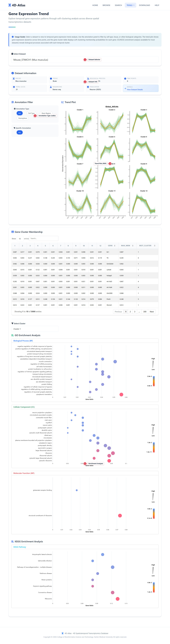Select the Brain Region annotation option
Viewport: 170px width, 644px height.
pos(46,113)
